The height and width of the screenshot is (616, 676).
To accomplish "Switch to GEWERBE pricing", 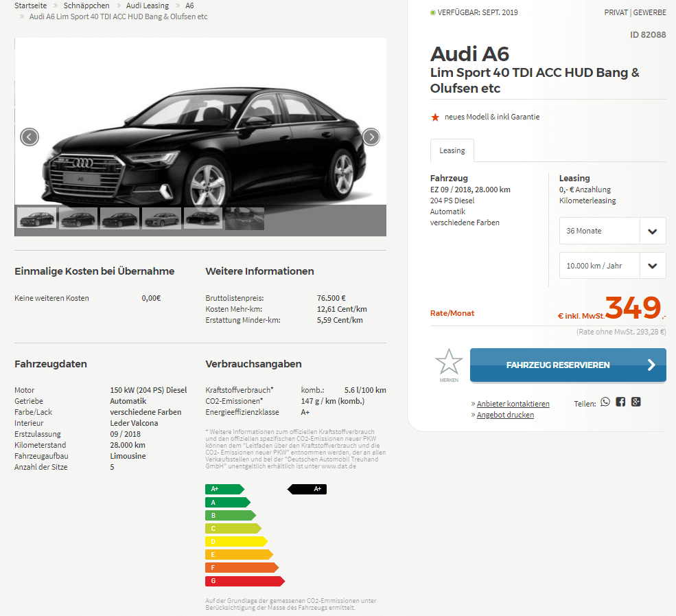I will point(650,12).
